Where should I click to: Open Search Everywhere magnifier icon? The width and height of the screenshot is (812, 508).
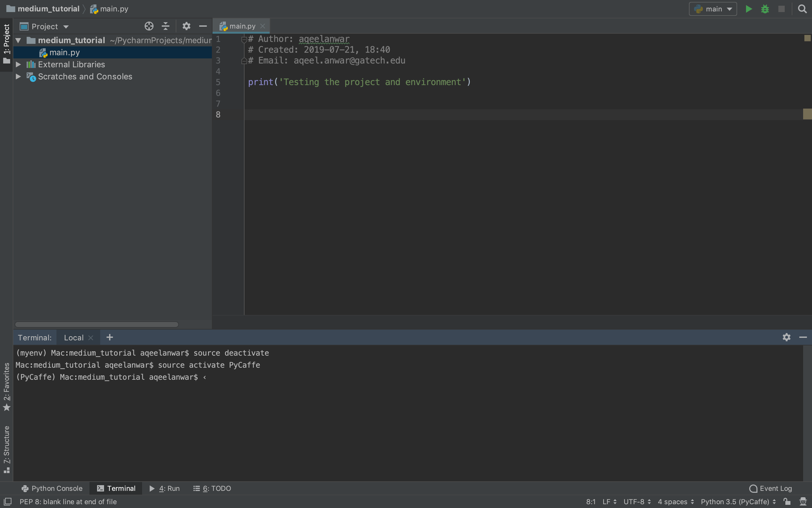(802, 9)
